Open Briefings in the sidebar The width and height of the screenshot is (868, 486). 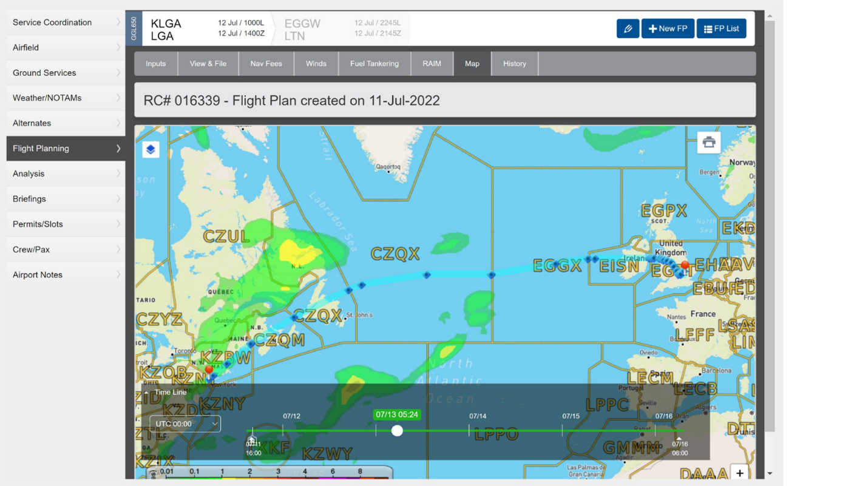pyautogui.click(x=66, y=199)
